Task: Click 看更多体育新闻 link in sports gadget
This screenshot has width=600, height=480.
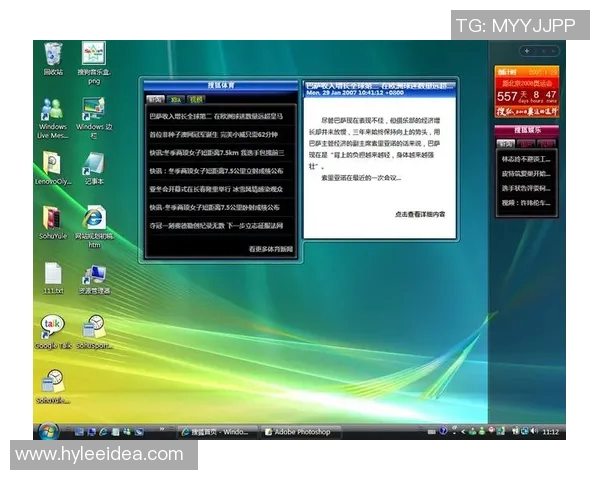Action: pos(271,248)
